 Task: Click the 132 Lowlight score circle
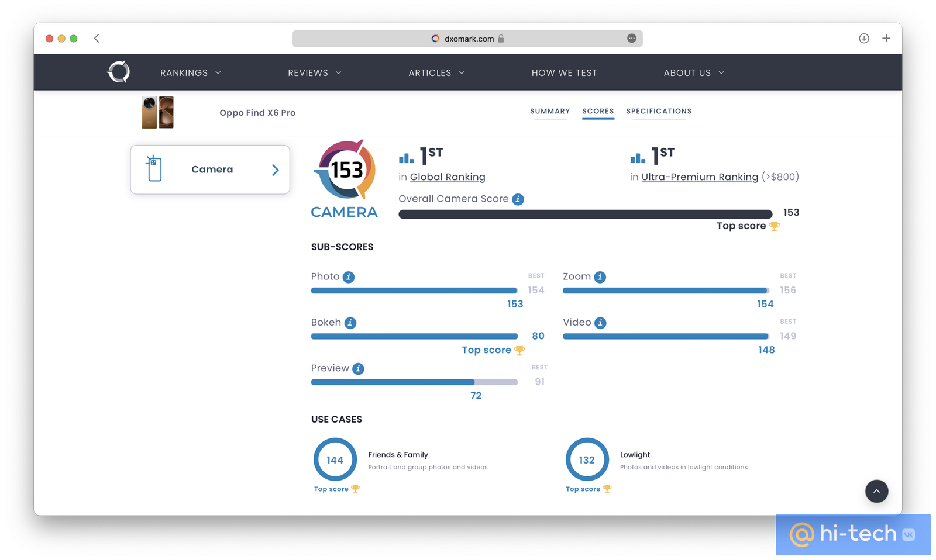(587, 460)
